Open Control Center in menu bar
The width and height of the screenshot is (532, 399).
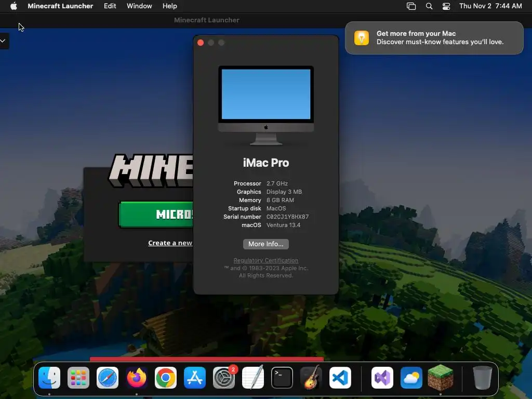pyautogui.click(x=446, y=6)
